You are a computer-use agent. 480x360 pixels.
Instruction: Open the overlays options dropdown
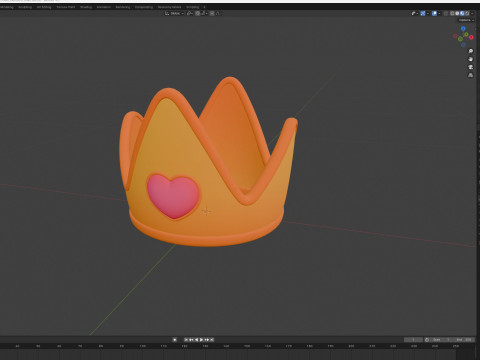point(439,13)
